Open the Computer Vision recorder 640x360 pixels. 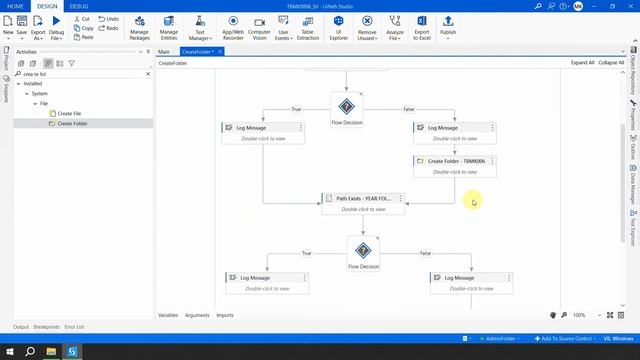click(259, 28)
